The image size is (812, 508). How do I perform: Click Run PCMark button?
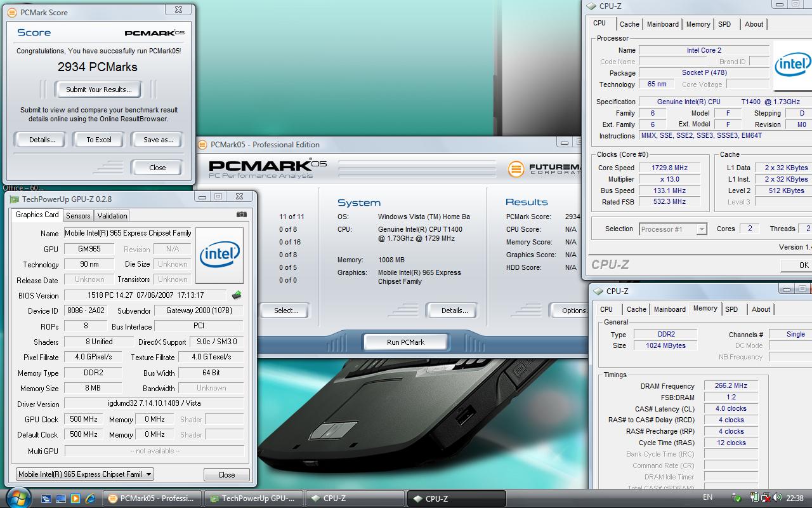pos(405,342)
